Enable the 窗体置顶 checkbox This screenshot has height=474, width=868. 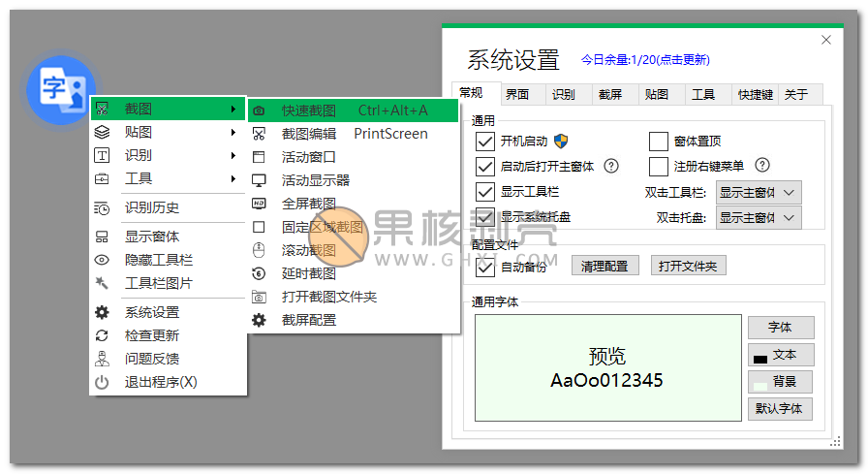659,142
